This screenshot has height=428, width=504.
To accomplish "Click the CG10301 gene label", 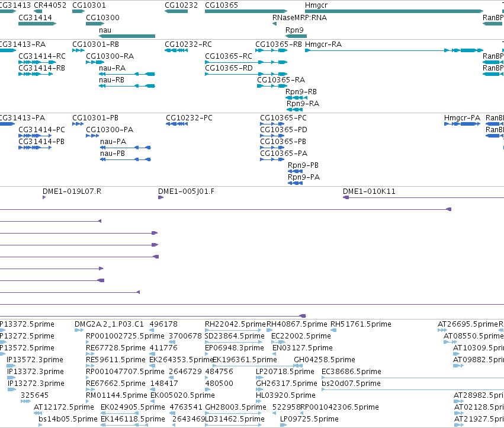I will click(x=89, y=5).
